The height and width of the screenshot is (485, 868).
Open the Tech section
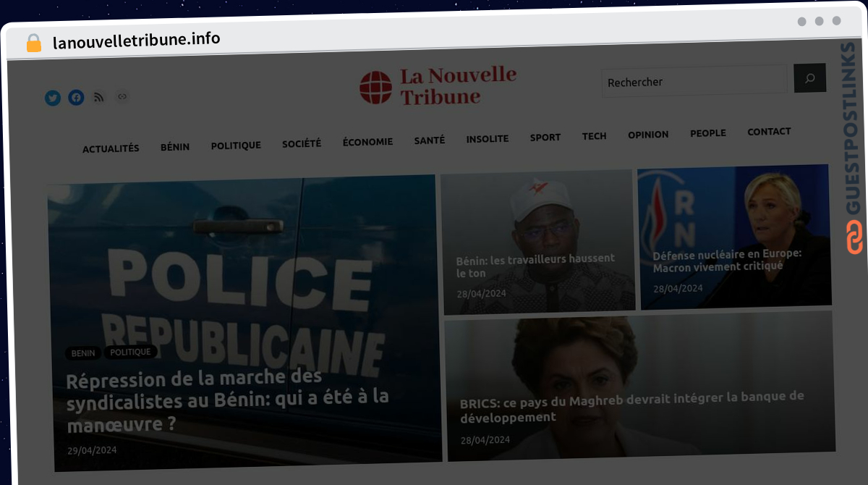[x=595, y=136]
